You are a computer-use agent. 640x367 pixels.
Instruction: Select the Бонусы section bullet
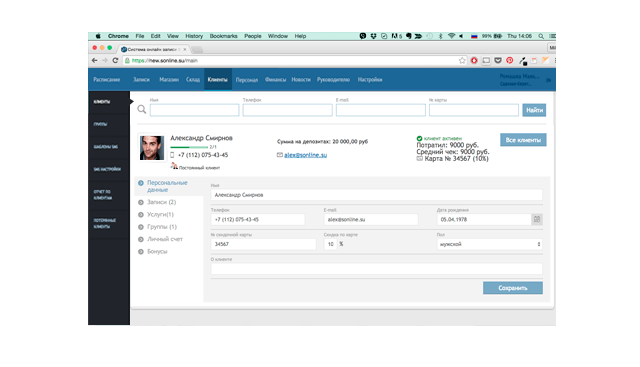(141, 251)
